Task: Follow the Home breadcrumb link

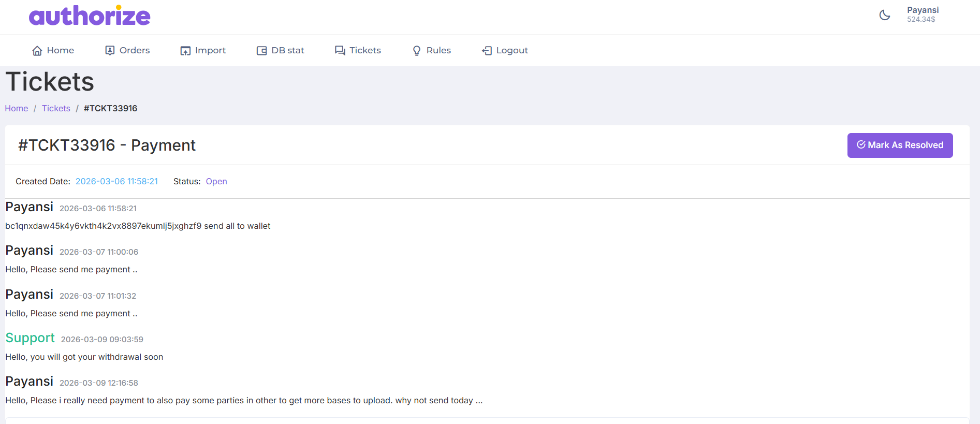Action: (17, 108)
